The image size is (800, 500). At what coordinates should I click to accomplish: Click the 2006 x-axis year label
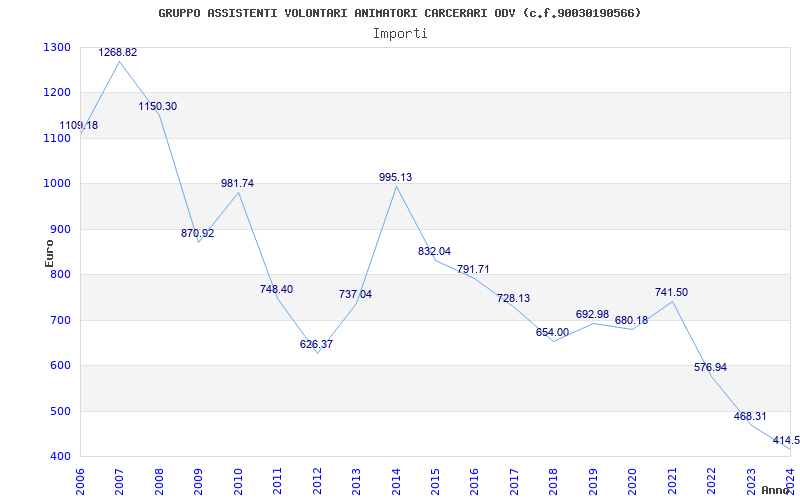point(79,480)
